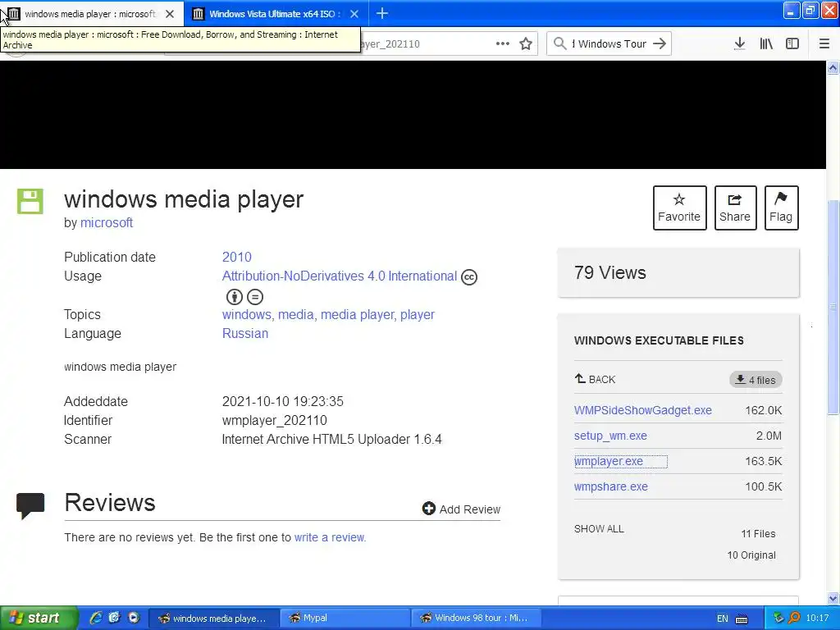This screenshot has height=630, width=840.
Task: Open the browser hamburger menu
Action: tap(824, 44)
